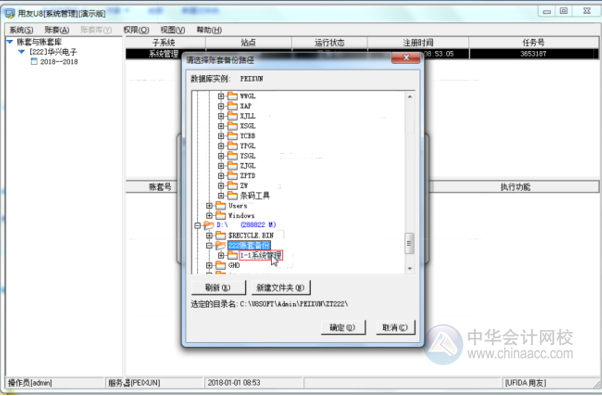Image resolution: width=602 pixels, height=396 pixels.
Task: Click the tree scrollbar up arrow
Action: coord(410,96)
